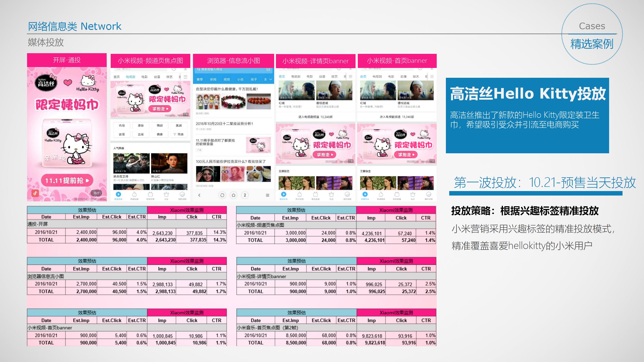
Task: Tap TikTok logo on splash ad
Action: [35, 193]
